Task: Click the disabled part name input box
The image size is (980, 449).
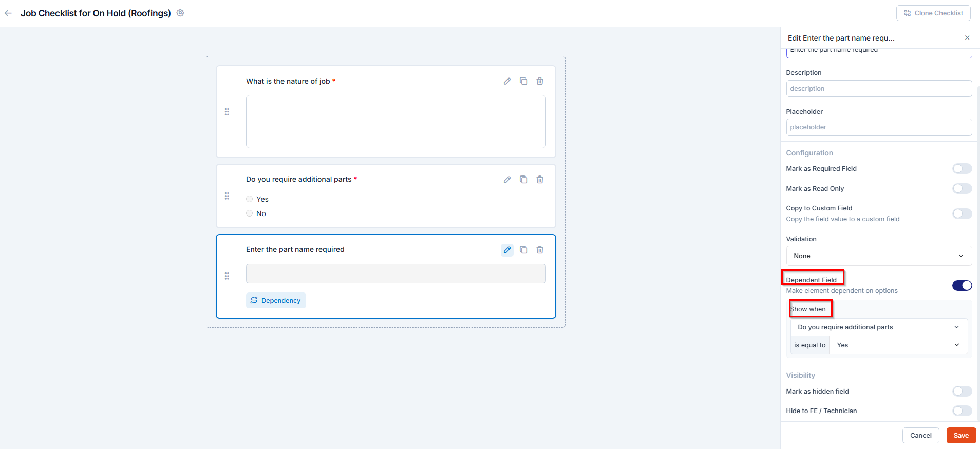Action: [x=395, y=274]
